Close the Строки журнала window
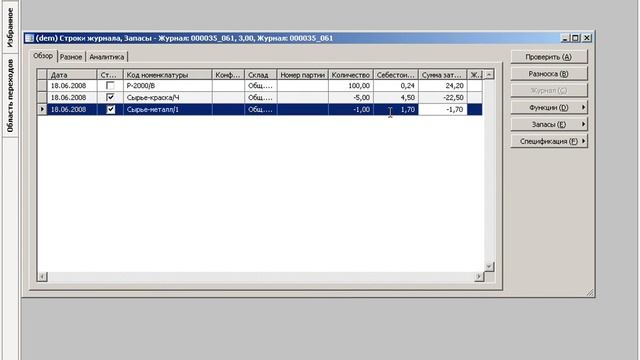 587,38
